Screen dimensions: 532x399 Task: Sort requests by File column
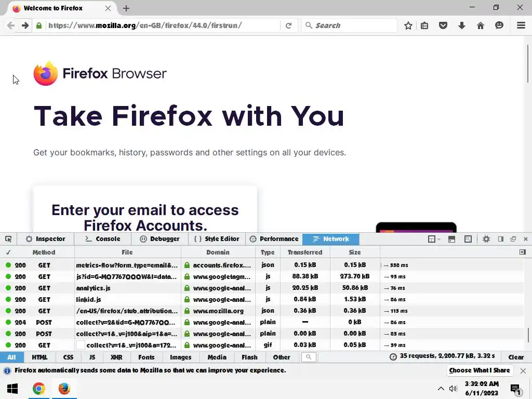pyautogui.click(x=127, y=252)
